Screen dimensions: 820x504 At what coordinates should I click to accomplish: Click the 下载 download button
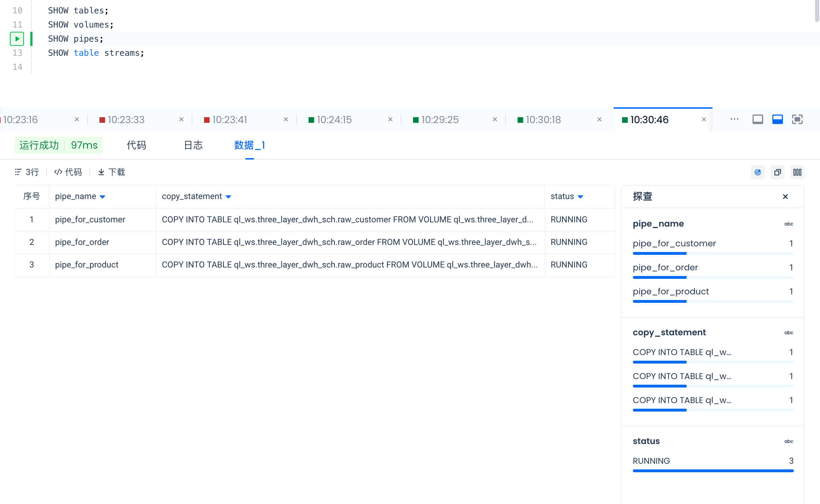[x=112, y=172]
